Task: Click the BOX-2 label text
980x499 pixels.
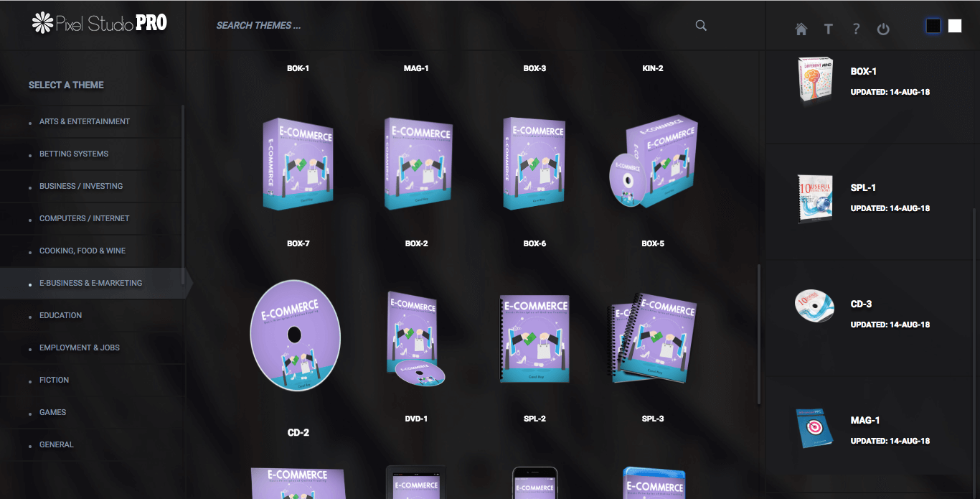Action: pyautogui.click(x=417, y=243)
